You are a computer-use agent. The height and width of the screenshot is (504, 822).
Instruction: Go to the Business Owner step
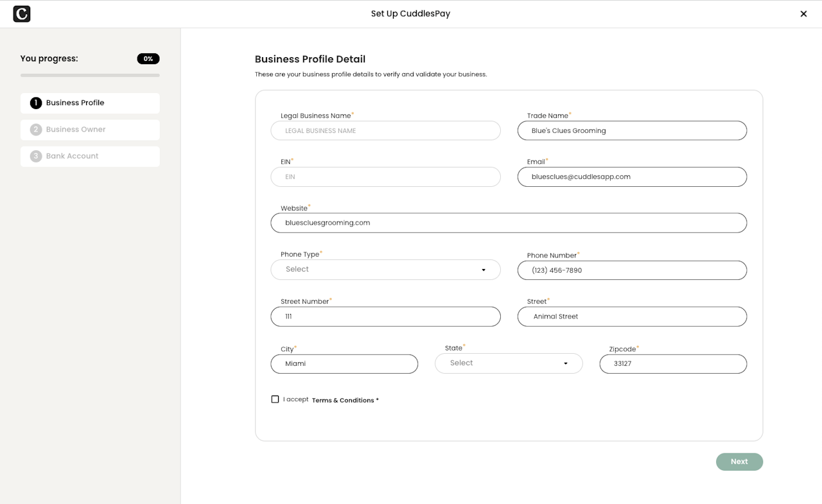[x=90, y=130]
